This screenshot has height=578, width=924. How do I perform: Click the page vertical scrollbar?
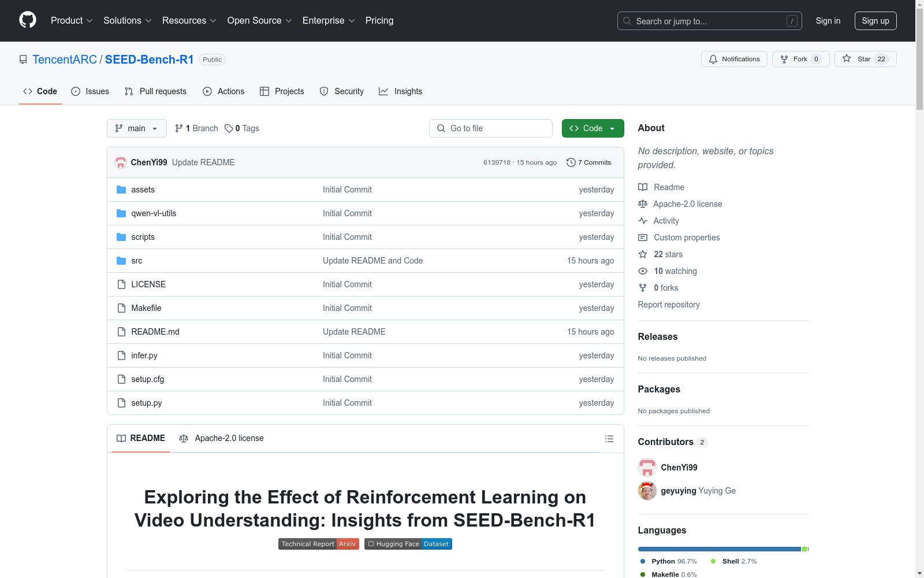click(x=919, y=289)
